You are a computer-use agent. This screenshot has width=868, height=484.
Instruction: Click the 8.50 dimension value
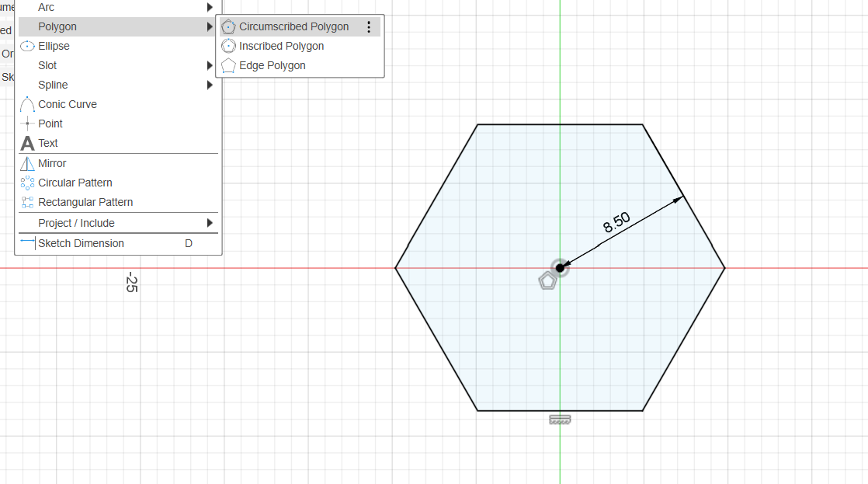pyautogui.click(x=616, y=223)
